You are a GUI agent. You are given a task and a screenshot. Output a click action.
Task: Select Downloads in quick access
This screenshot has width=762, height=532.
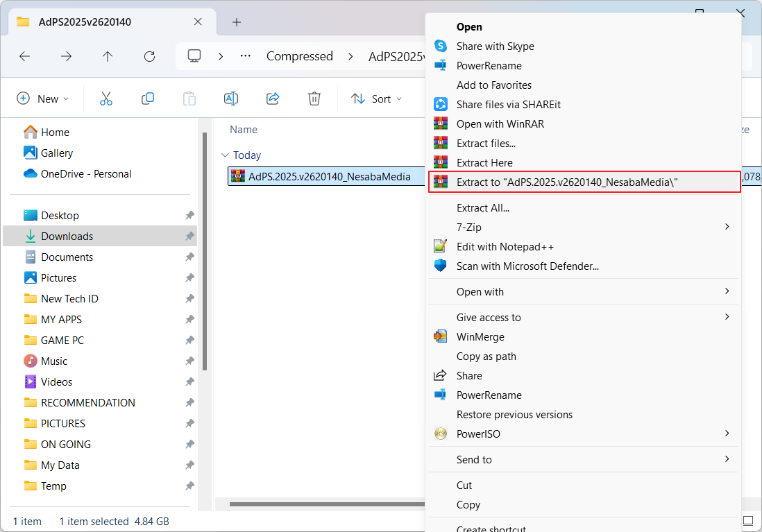[x=100, y=236]
